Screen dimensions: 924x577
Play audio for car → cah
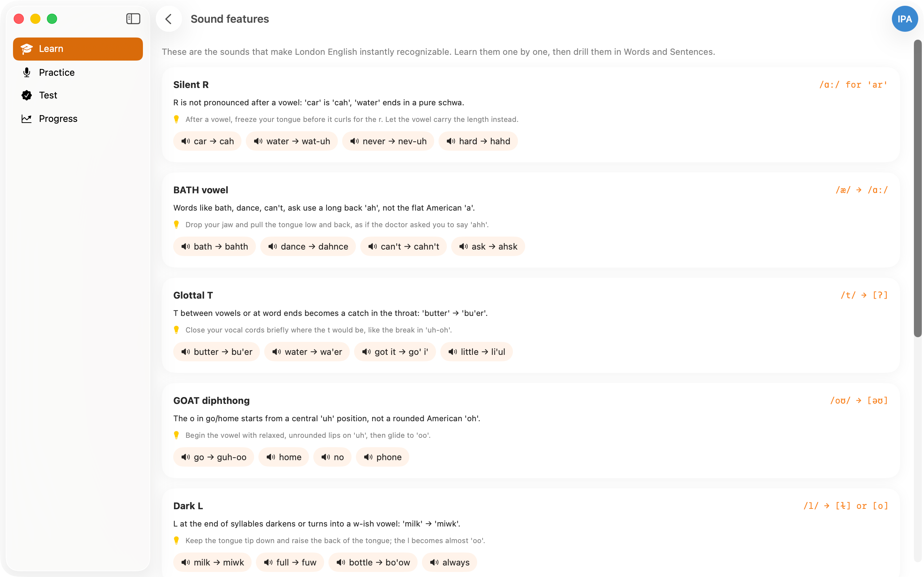coord(207,141)
